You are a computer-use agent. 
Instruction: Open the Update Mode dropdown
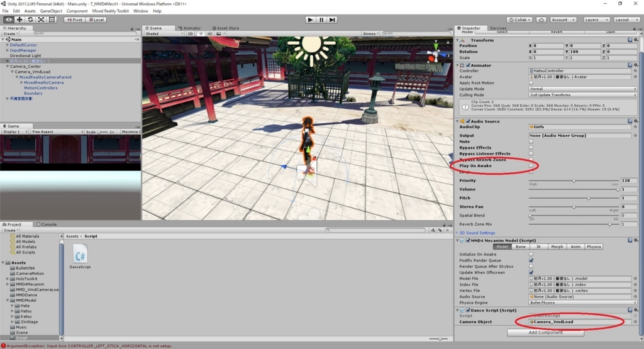click(582, 89)
